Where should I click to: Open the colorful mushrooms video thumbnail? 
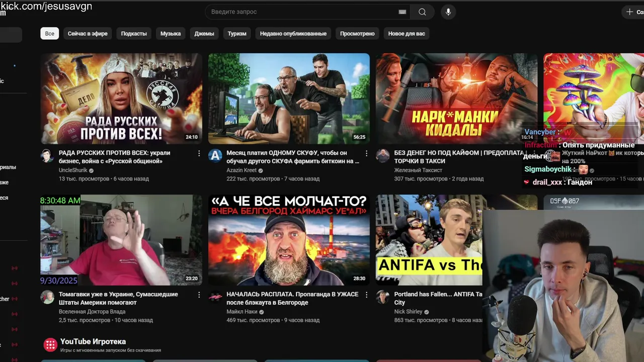(x=594, y=99)
